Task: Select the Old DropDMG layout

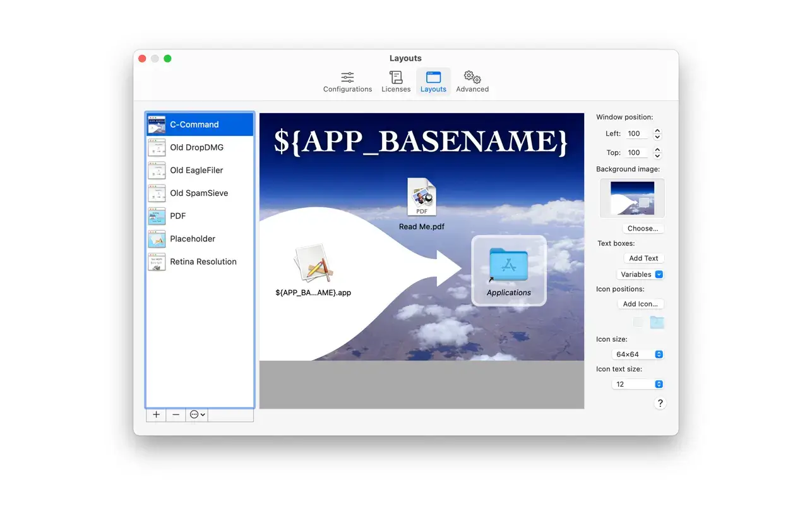Action: pyautogui.click(x=200, y=147)
